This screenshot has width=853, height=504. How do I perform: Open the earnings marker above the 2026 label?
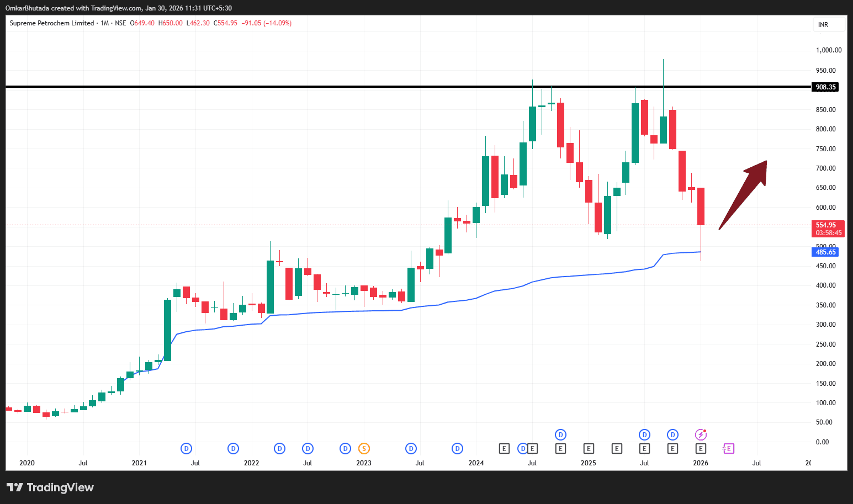click(x=701, y=448)
